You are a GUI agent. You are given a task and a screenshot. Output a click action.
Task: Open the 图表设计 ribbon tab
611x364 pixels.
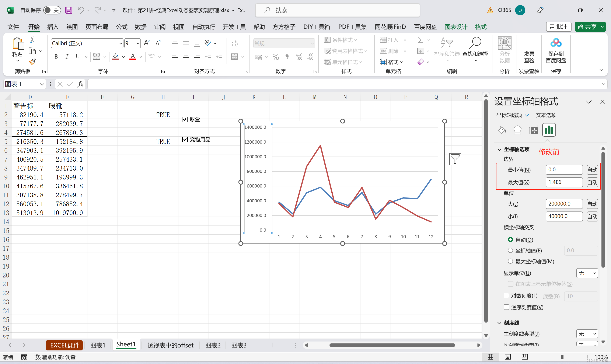[456, 27]
